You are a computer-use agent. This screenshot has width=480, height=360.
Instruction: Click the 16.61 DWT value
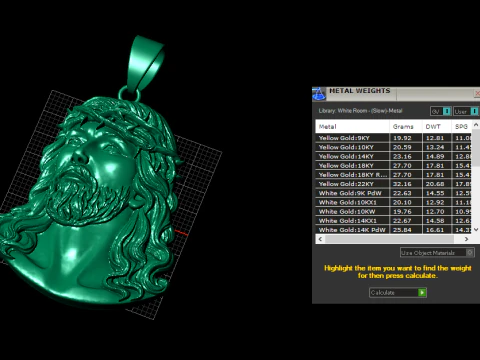tap(435, 230)
